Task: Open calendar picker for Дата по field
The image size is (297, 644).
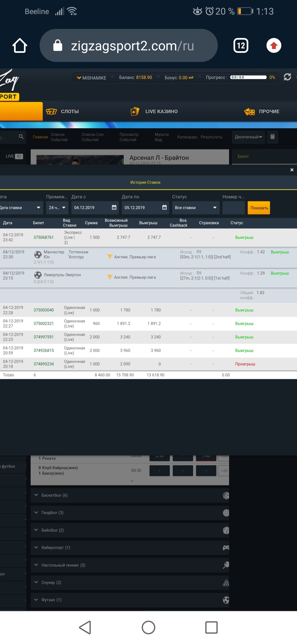Action: tap(164, 208)
